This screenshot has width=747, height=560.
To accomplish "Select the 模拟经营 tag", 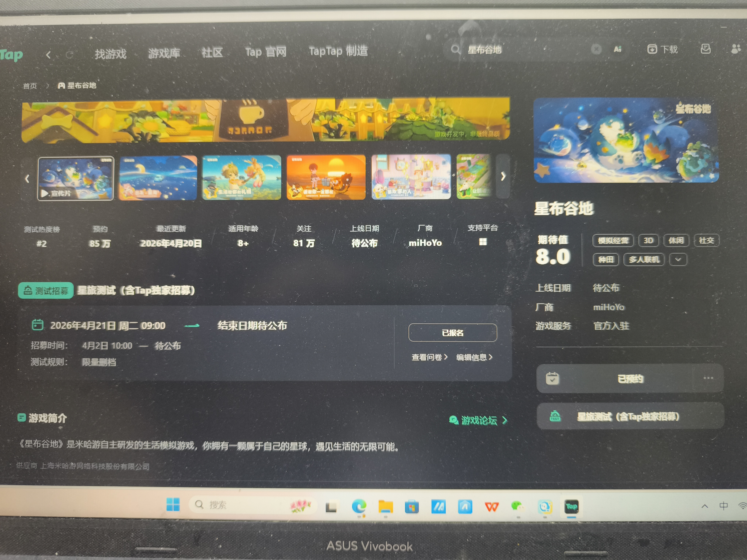I will pos(613,241).
